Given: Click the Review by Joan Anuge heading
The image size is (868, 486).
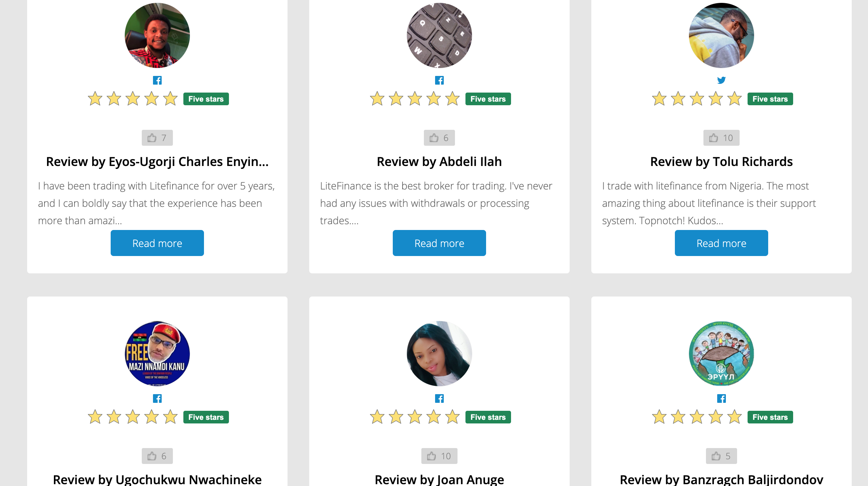Looking at the screenshot, I should 439,479.
